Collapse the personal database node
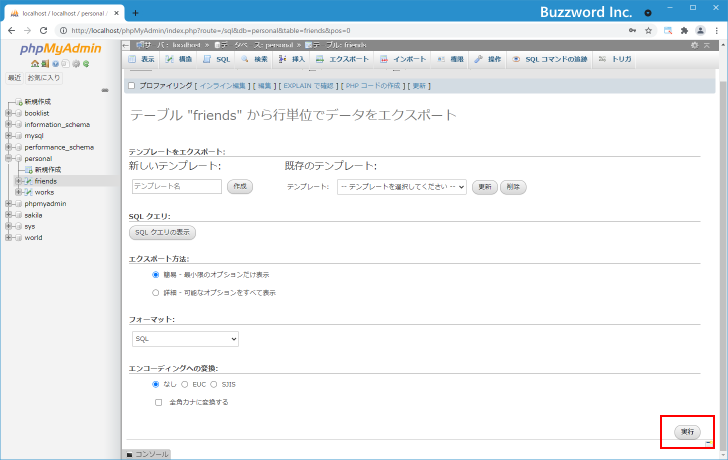728x460 pixels. 8,158
